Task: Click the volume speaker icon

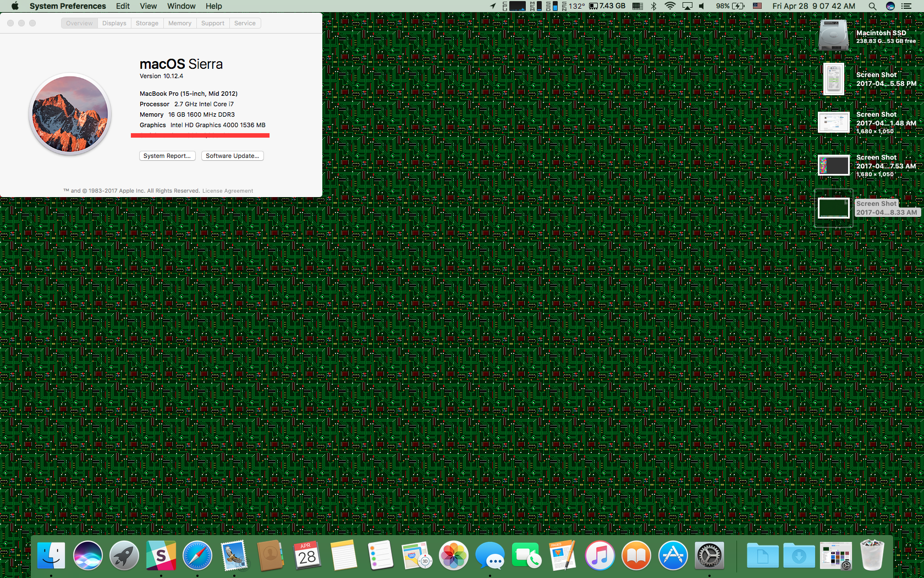Action: [x=702, y=6]
